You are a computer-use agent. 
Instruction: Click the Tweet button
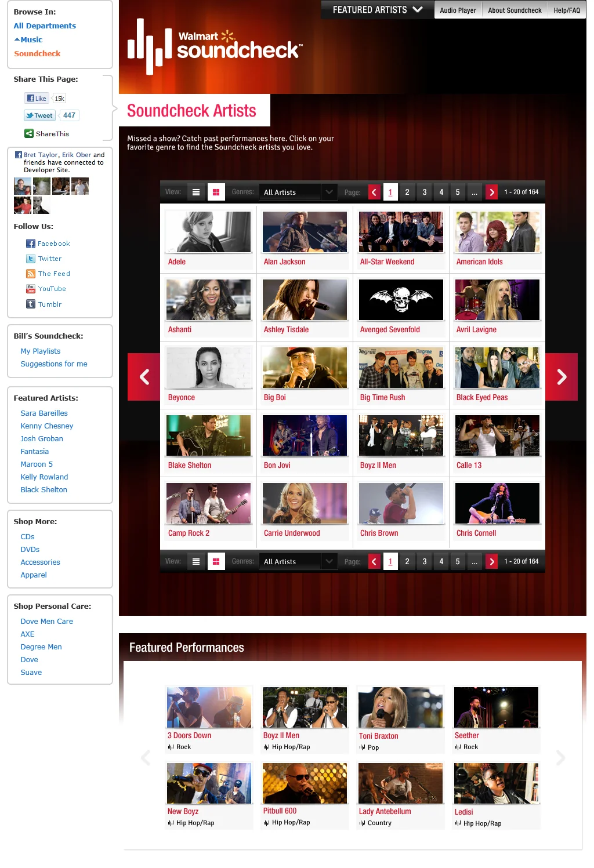click(x=39, y=115)
